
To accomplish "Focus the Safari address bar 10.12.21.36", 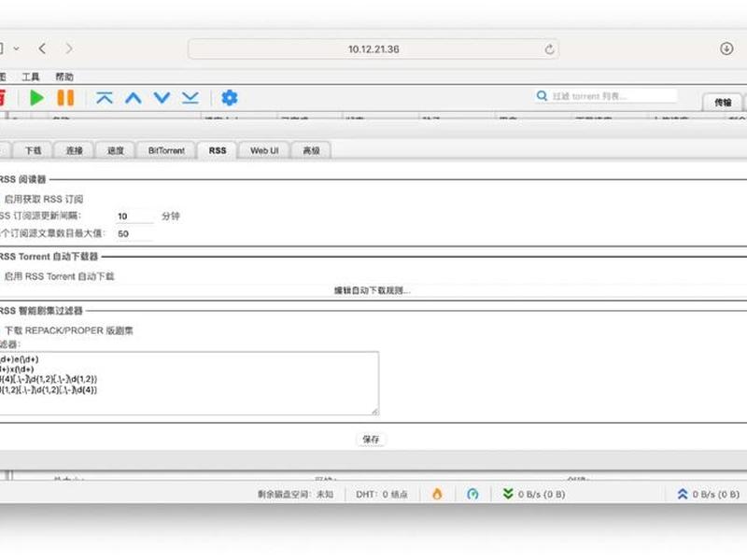I will (373, 49).
